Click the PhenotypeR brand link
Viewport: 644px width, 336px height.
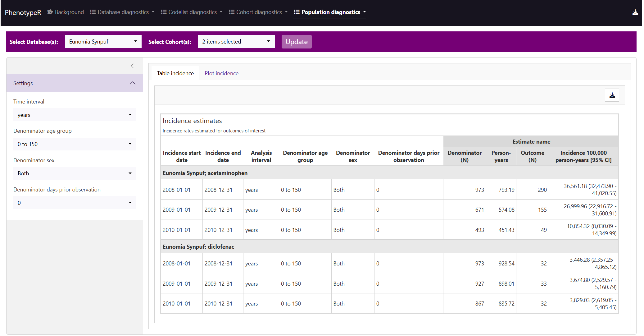point(23,12)
